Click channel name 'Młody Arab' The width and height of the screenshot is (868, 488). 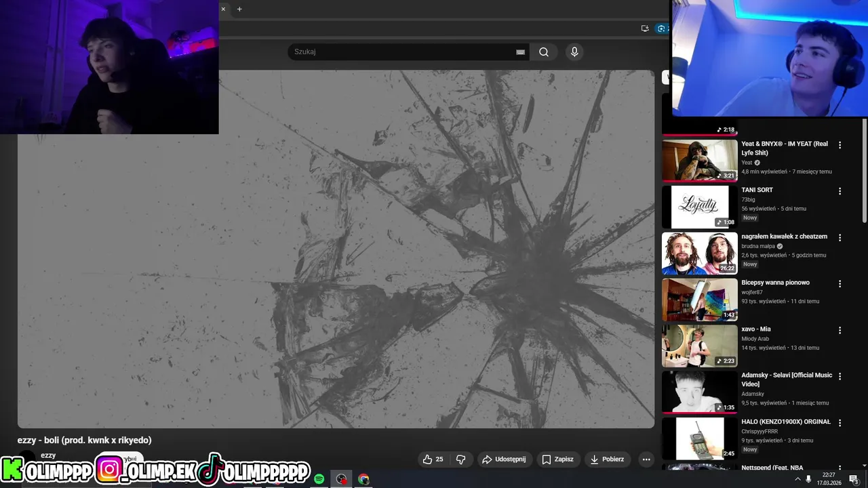(x=755, y=339)
